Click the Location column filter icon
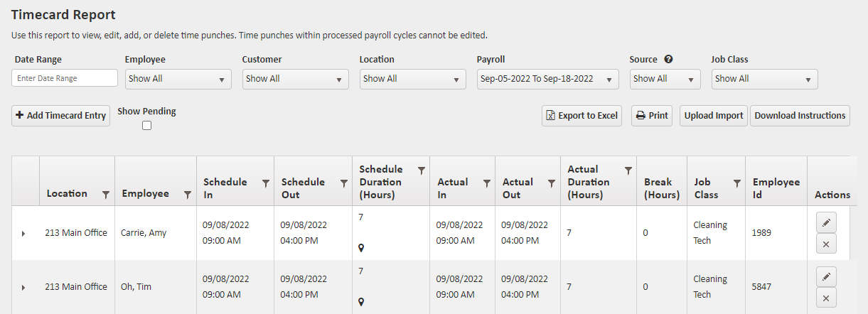 pyautogui.click(x=106, y=195)
